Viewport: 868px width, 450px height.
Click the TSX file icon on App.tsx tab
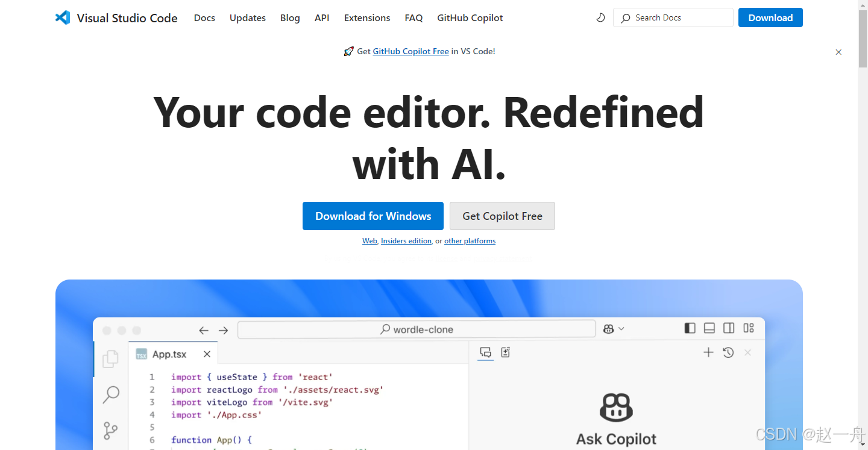(142, 354)
